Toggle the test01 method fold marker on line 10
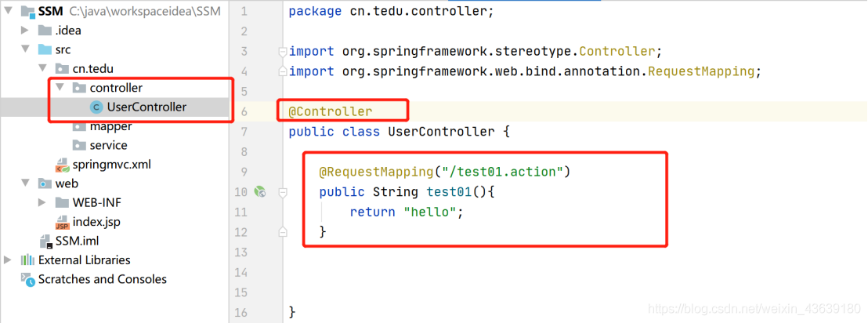 pos(282,192)
